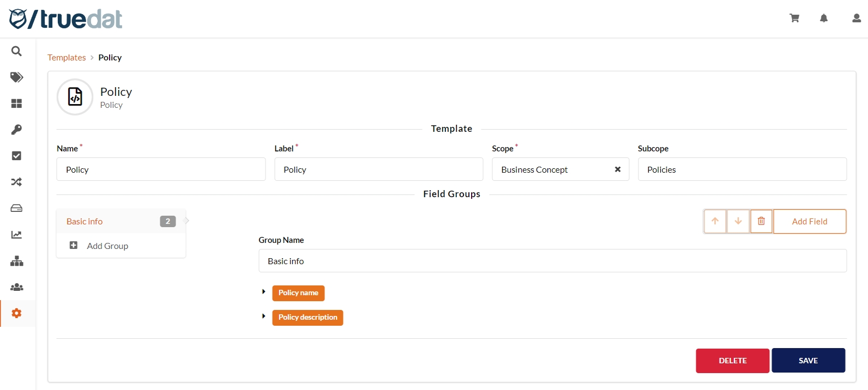Viewport: 868px width, 390px height.
Task: Move group down with arrow button
Action: [738, 221]
